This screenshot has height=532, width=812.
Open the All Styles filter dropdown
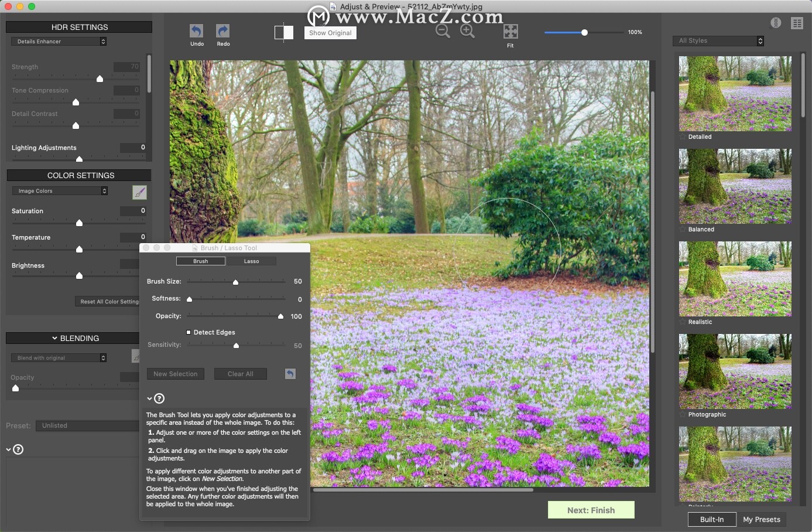(x=718, y=41)
